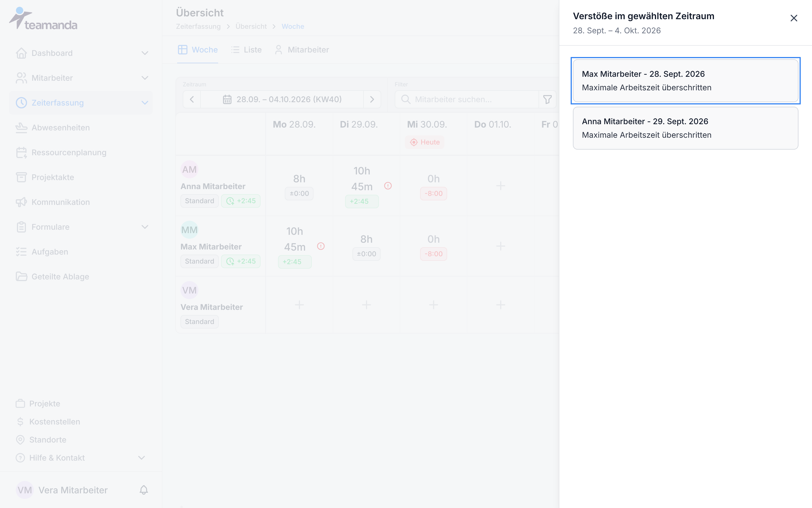The width and height of the screenshot is (812, 508).
Task: Open notifications bell icon
Action: [144, 490]
